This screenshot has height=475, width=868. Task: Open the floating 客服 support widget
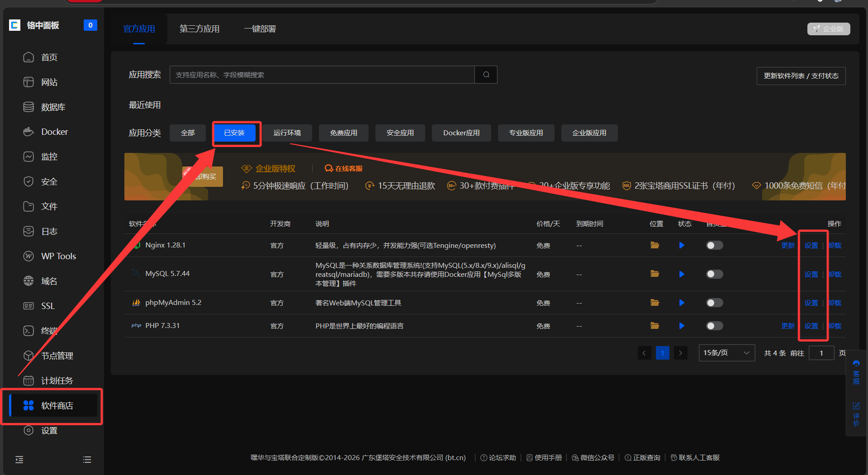click(x=856, y=372)
